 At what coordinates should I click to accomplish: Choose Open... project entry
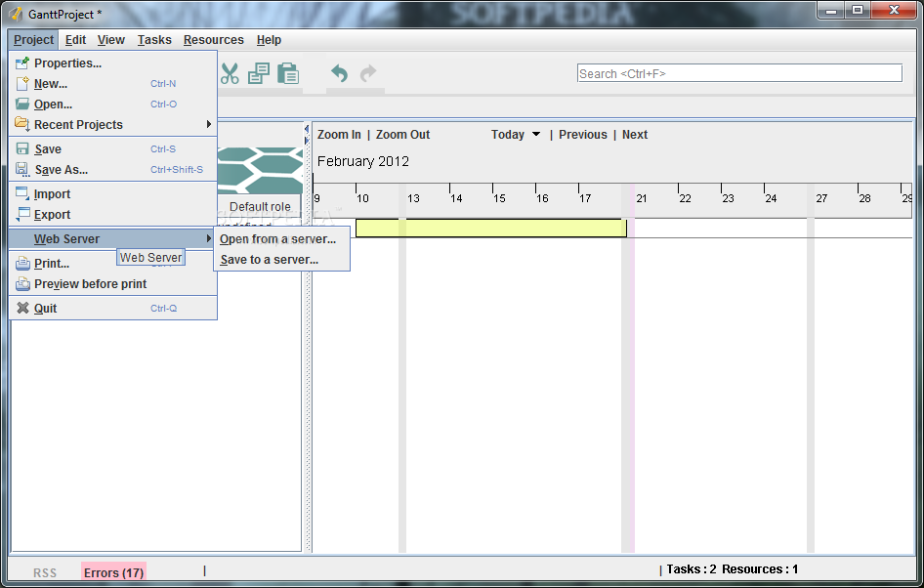113,105
